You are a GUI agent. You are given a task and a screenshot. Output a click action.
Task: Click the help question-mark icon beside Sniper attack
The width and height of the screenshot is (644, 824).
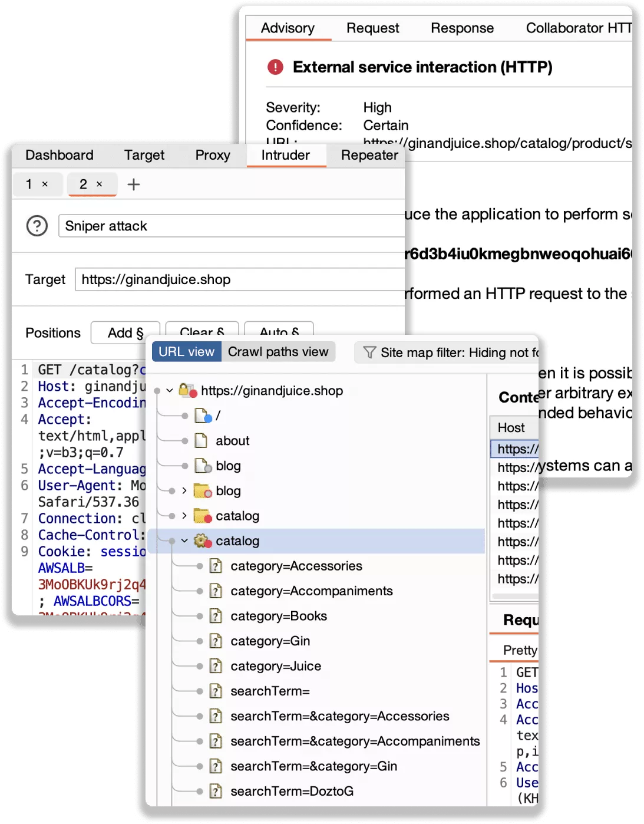[37, 226]
